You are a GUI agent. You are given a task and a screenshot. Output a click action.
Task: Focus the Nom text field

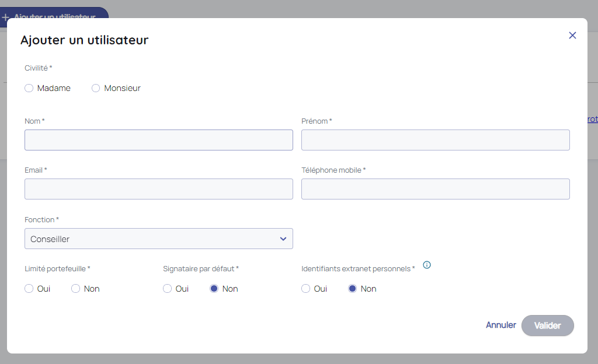(x=158, y=140)
